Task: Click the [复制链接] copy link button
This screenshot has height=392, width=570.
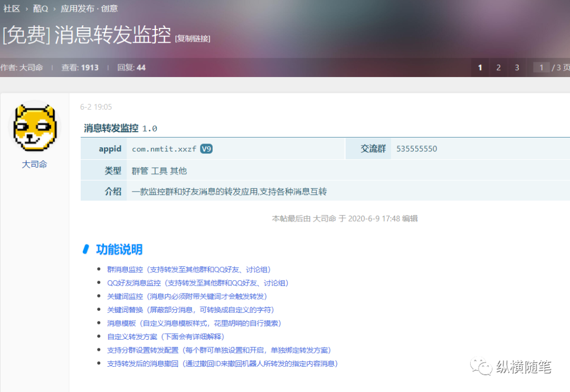Action: pyautogui.click(x=193, y=39)
